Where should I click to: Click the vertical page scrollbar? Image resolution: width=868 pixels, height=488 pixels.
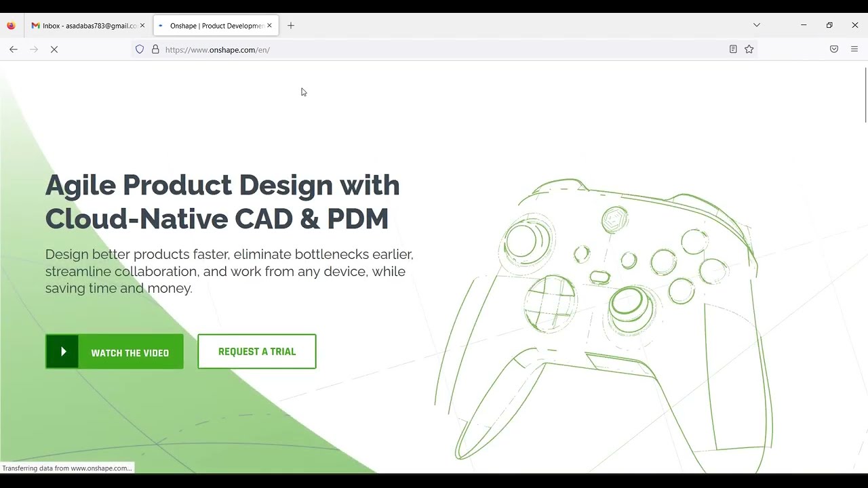[x=865, y=95]
